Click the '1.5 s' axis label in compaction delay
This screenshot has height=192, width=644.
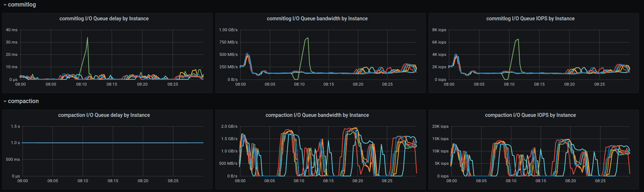(15, 126)
